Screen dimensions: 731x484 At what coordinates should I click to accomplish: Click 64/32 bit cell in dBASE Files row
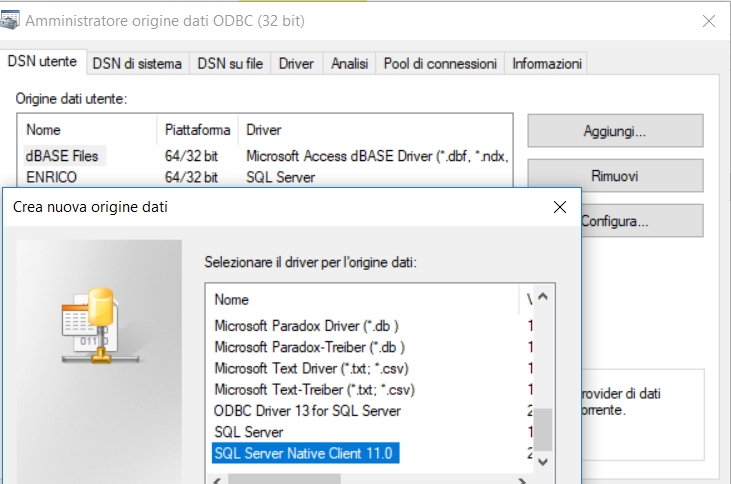(191, 156)
